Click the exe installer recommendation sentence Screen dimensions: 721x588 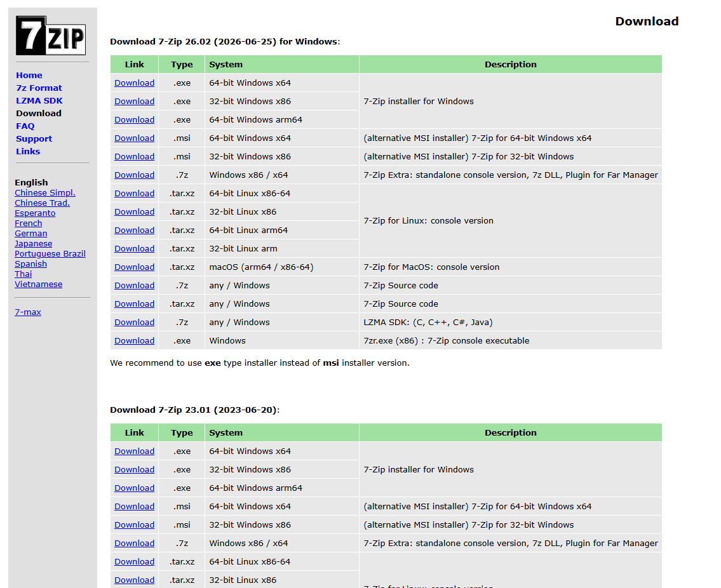pyautogui.click(x=260, y=363)
